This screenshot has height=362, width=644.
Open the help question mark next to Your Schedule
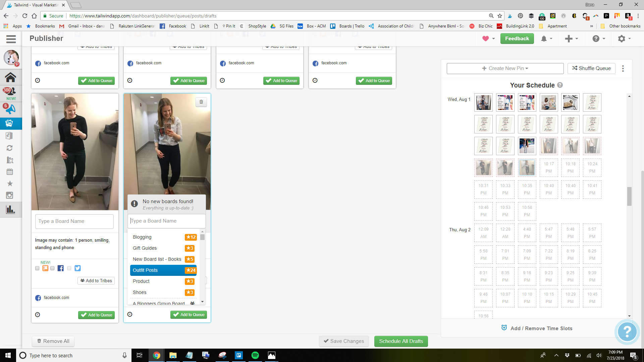pyautogui.click(x=560, y=85)
